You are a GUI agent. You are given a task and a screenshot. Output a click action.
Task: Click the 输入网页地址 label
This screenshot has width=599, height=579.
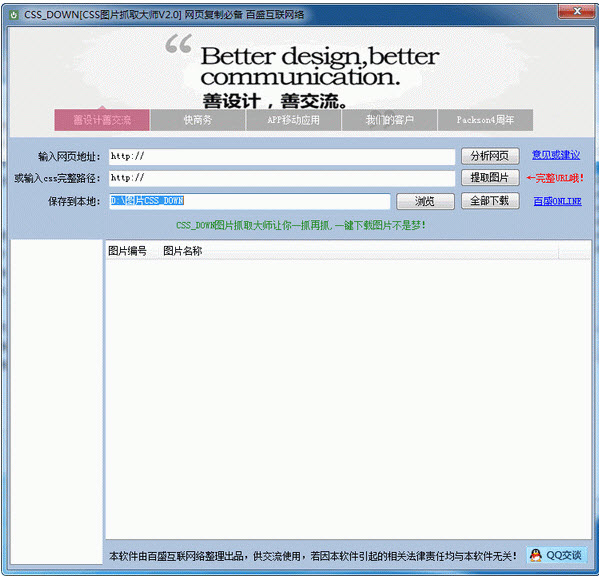69,157
